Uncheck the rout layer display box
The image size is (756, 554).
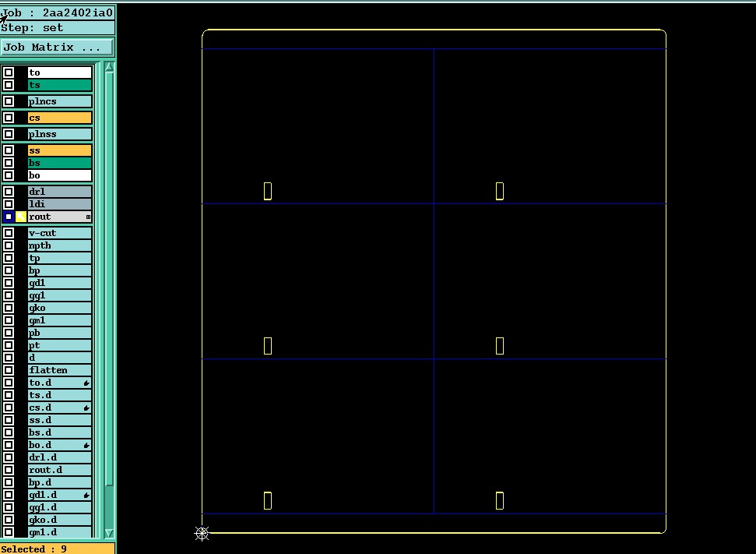click(9, 217)
